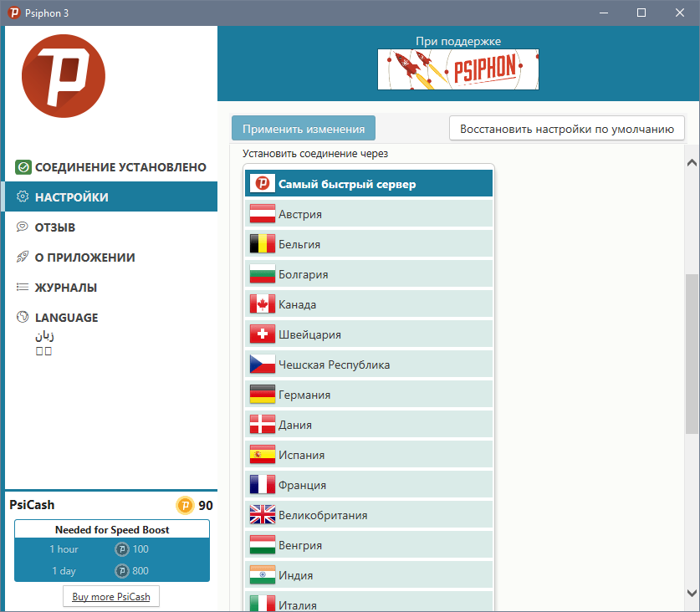Click the Czech Republic flag icon
The width and height of the screenshot is (700, 612).
point(263,365)
